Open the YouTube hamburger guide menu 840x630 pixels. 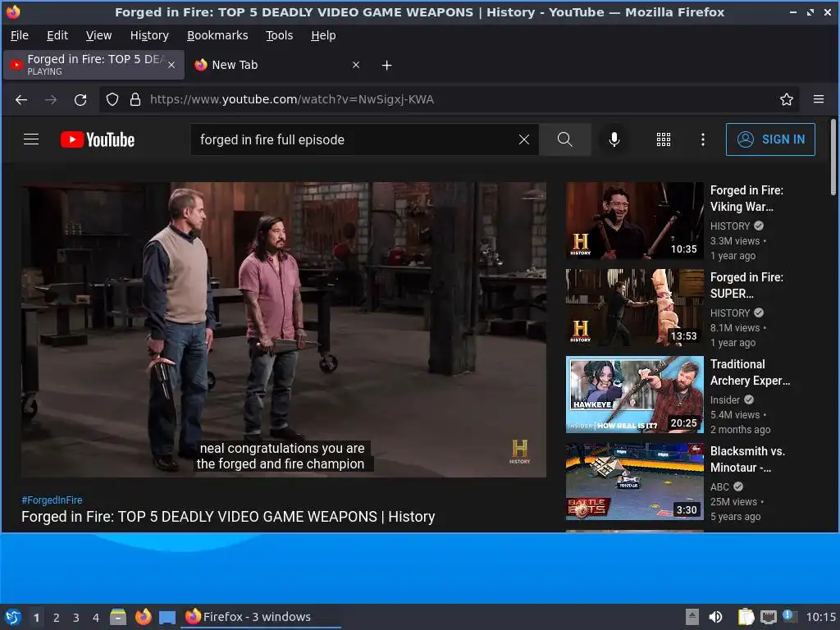click(31, 139)
